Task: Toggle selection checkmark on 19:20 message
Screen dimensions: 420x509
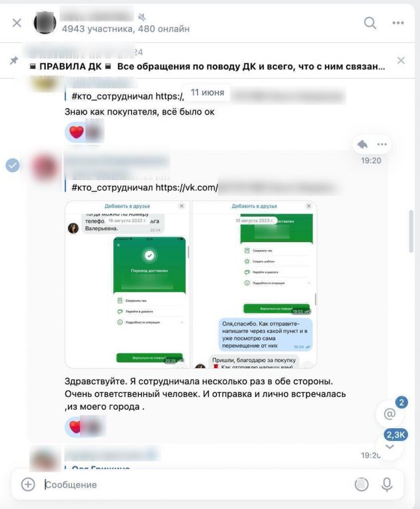Action: pos(12,165)
